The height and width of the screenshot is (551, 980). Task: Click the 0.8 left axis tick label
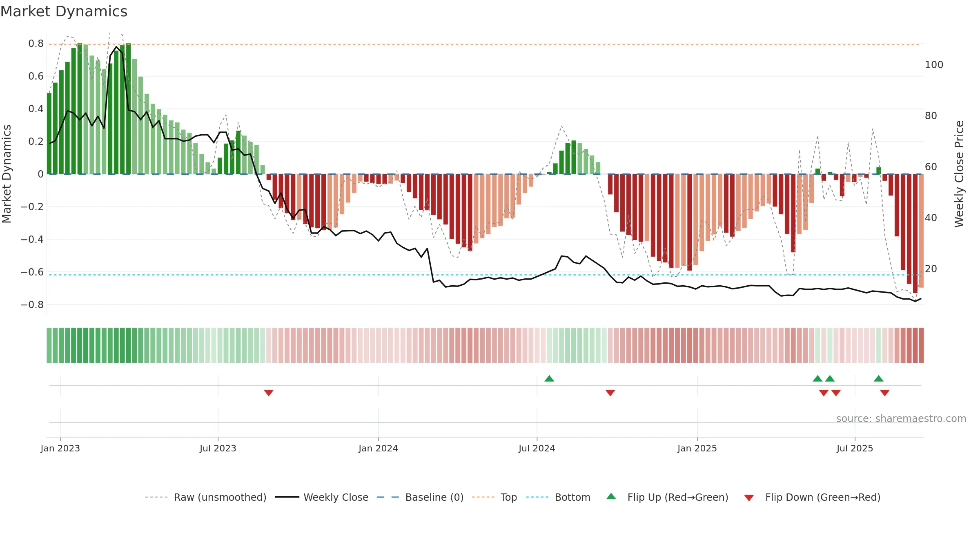(36, 44)
